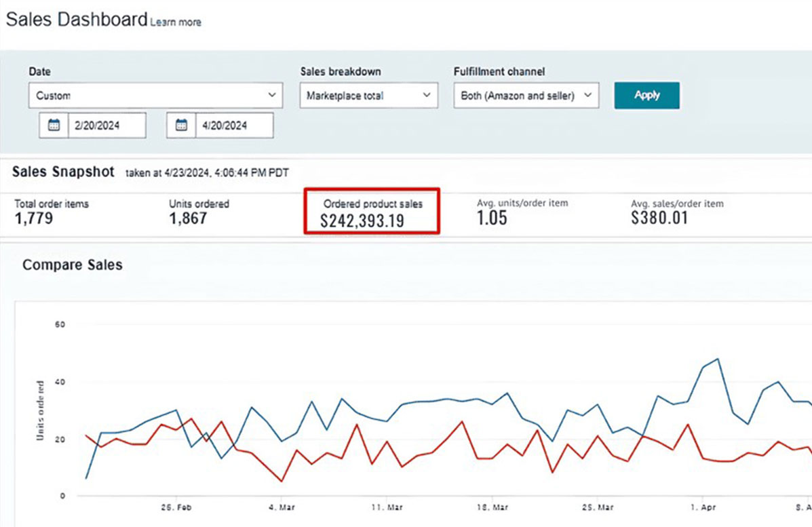Click the 18. Mar axis label

492,507
